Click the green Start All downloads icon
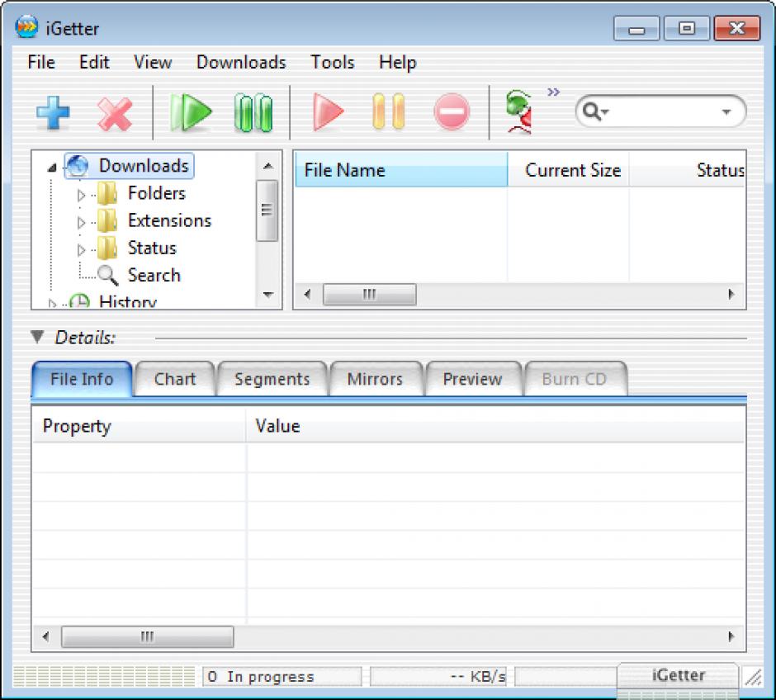The width and height of the screenshot is (776, 700). (x=191, y=113)
